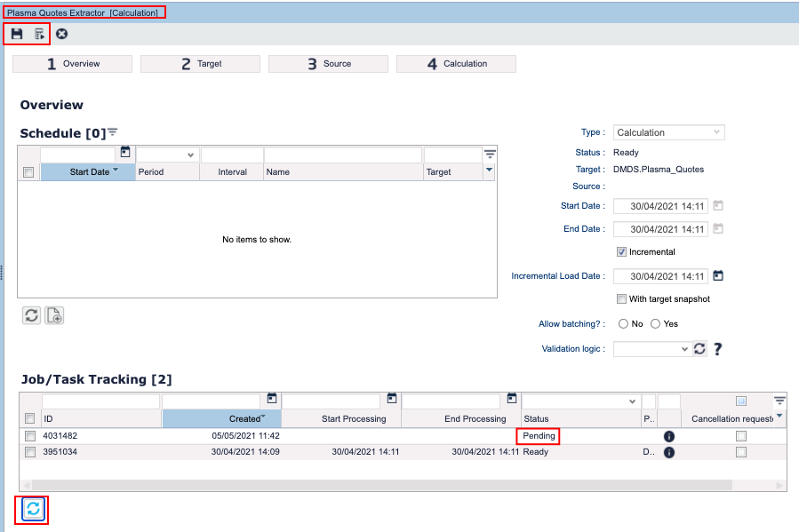Select Yes for Allow batching
This screenshot has width=799, height=532.
click(x=656, y=324)
